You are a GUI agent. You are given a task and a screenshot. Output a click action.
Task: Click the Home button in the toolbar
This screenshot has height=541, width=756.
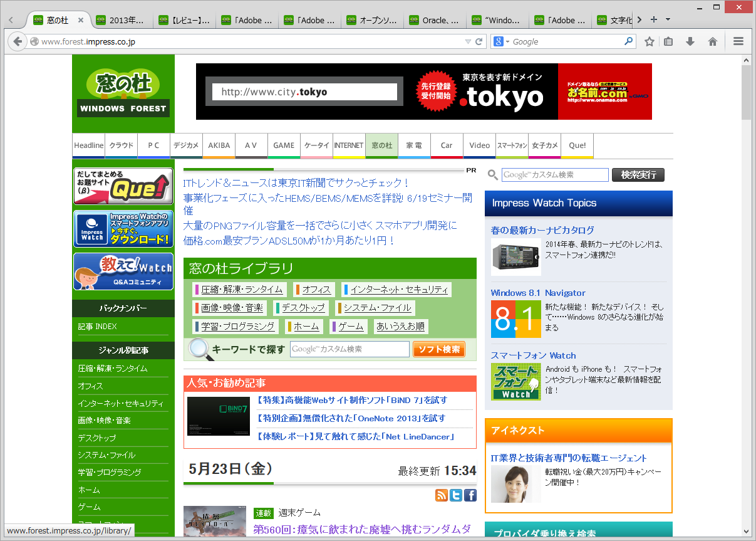click(713, 41)
